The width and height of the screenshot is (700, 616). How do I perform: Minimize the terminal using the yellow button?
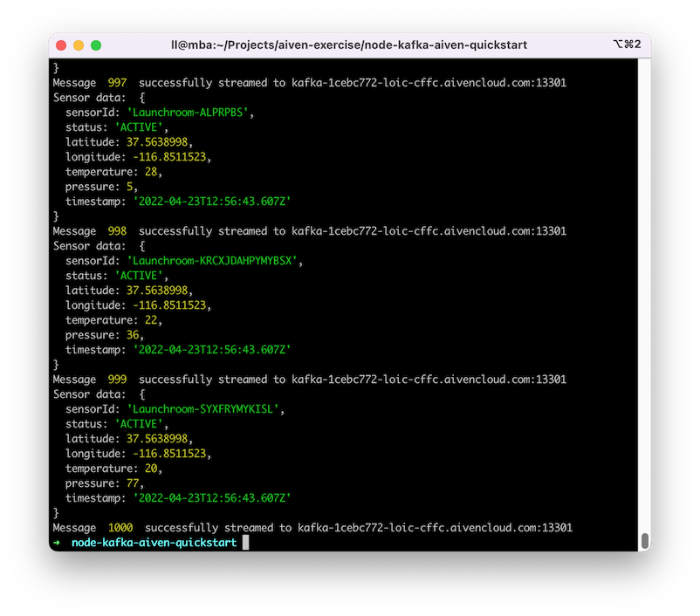79,45
